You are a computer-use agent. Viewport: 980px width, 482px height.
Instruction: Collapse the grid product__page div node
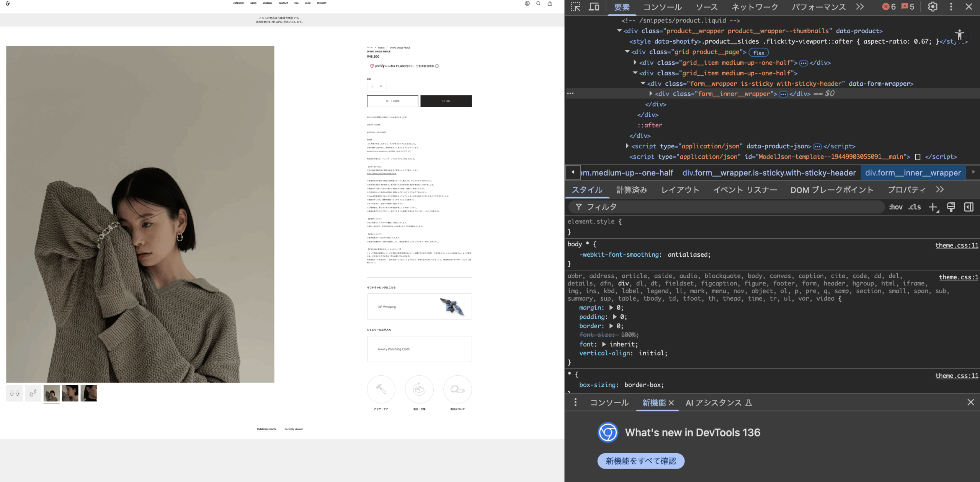pos(627,52)
